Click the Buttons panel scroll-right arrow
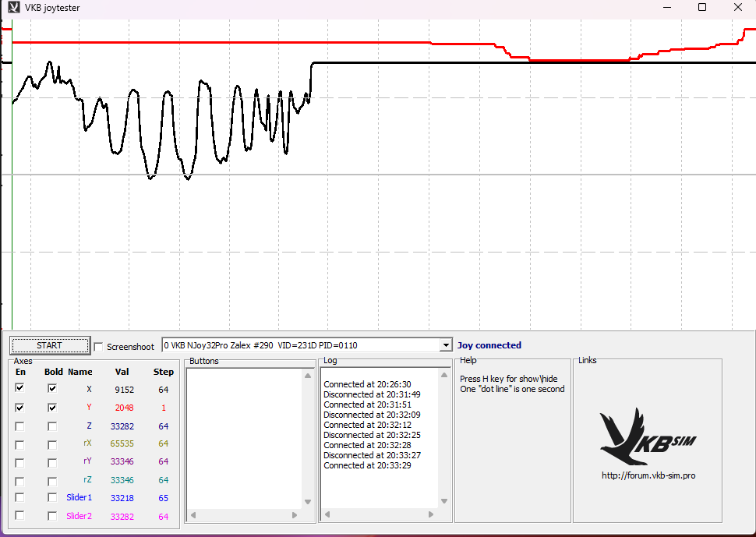756x537 pixels. click(295, 515)
